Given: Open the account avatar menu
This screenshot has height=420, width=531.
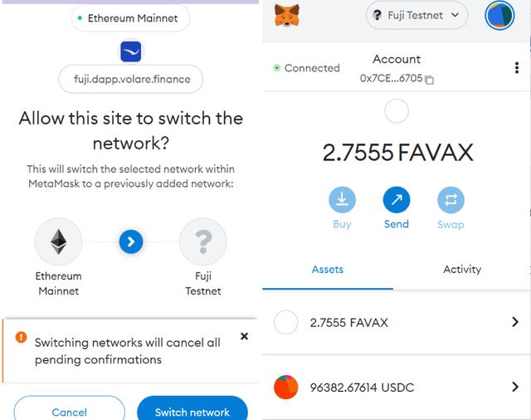Looking at the screenshot, I should coord(499,16).
